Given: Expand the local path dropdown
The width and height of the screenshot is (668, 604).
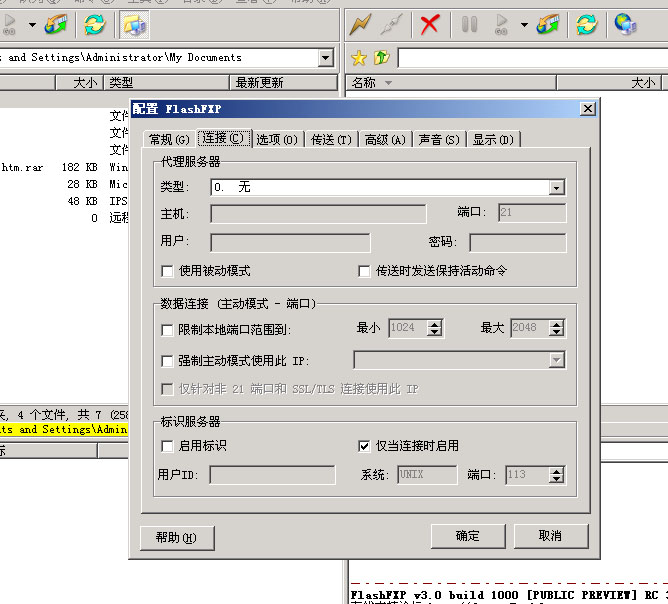Looking at the screenshot, I should tap(325, 58).
